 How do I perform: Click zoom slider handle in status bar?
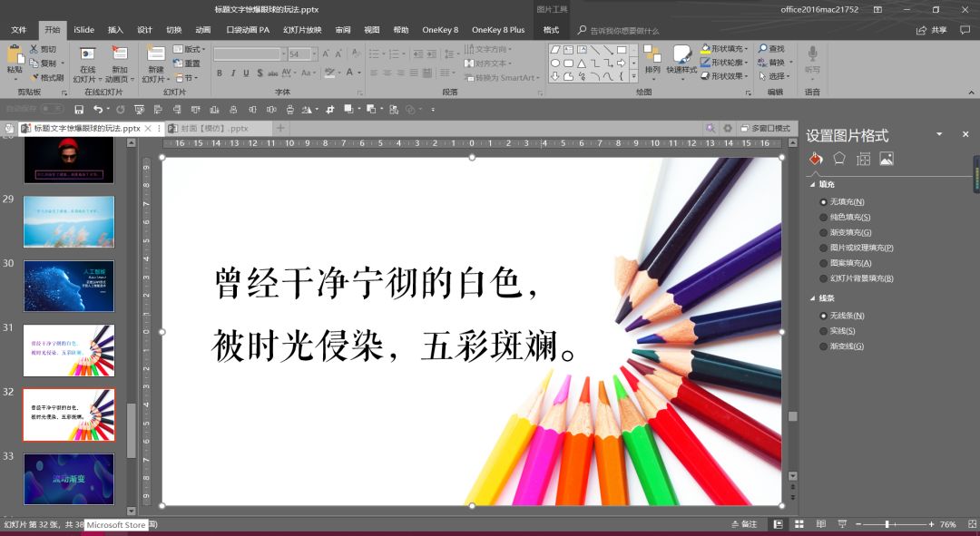click(887, 524)
